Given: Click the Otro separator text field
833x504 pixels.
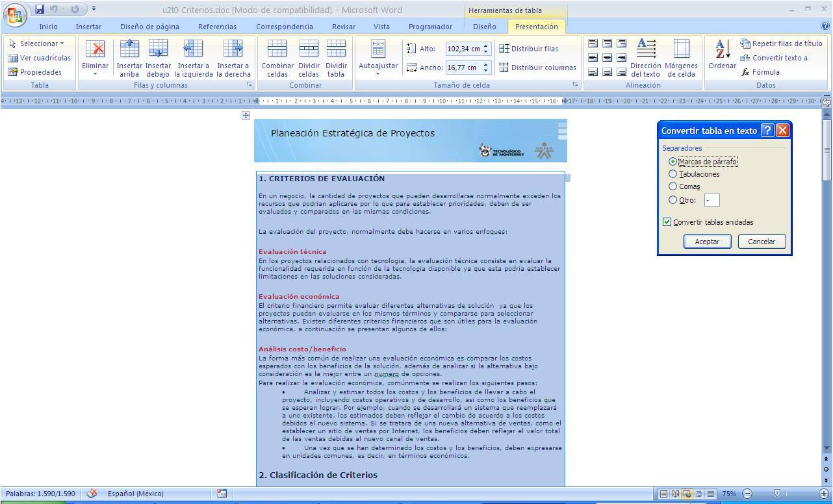Looking at the screenshot, I should point(711,200).
